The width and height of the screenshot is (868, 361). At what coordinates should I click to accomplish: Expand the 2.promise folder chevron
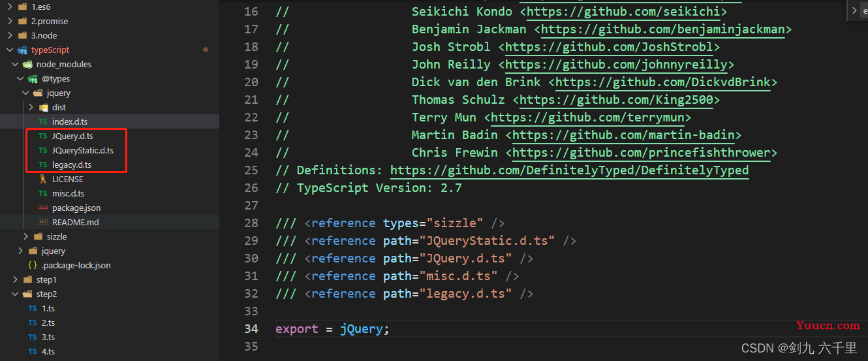[10, 21]
